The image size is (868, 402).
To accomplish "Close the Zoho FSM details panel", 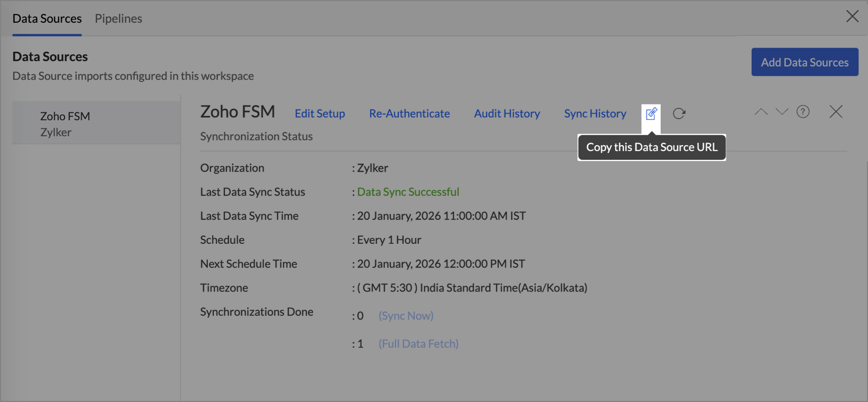I will pos(836,112).
